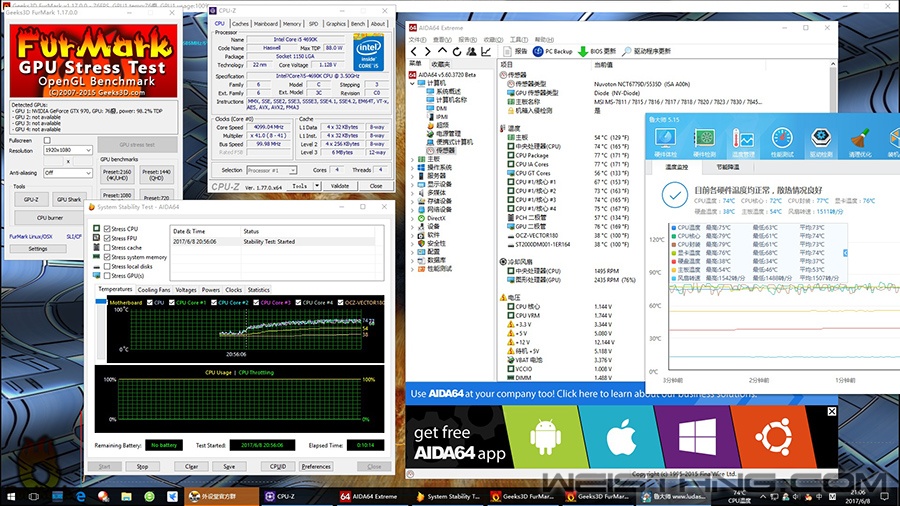Open Task View on taskbar
Viewport: 900px width, 506px height.
point(33,496)
